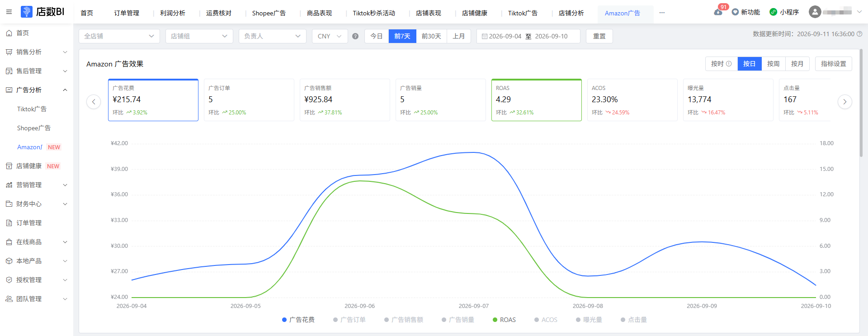
Task: Toggle the 曝光量 legend series
Action: (x=589, y=320)
